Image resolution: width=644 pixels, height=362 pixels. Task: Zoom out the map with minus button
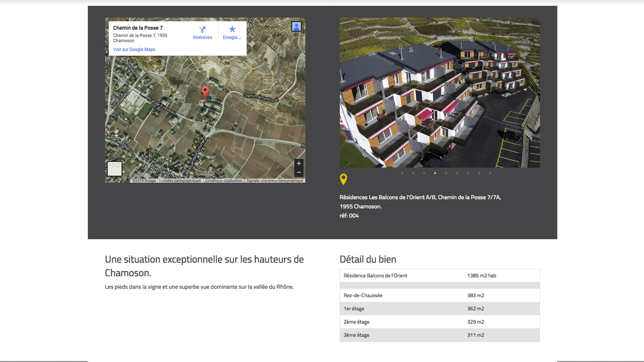click(x=299, y=172)
